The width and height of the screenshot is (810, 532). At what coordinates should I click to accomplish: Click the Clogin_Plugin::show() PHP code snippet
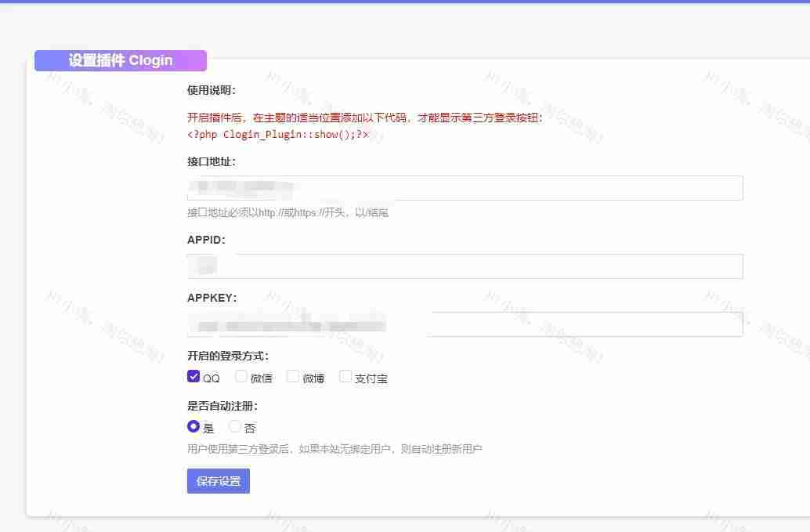click(x=278, y=134)
